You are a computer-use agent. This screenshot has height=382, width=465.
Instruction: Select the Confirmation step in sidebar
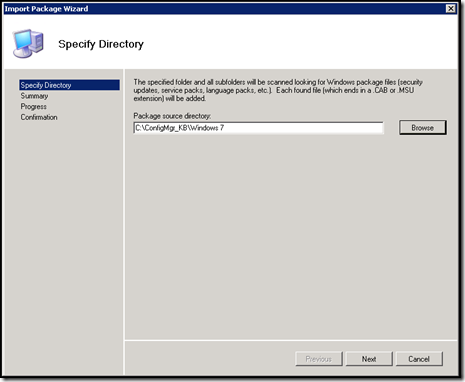[x=39, y=117]
